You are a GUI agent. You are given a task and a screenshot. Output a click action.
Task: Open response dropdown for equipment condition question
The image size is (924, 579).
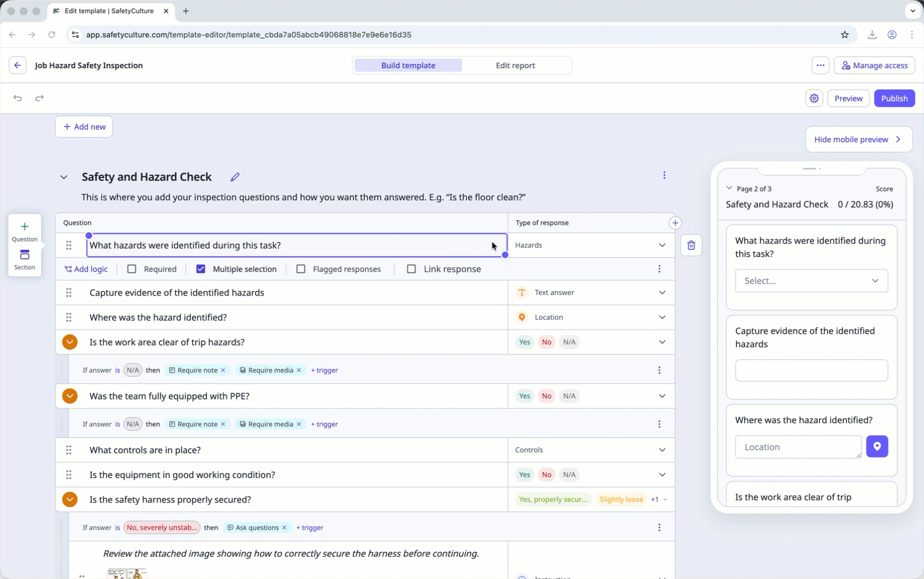591,475
